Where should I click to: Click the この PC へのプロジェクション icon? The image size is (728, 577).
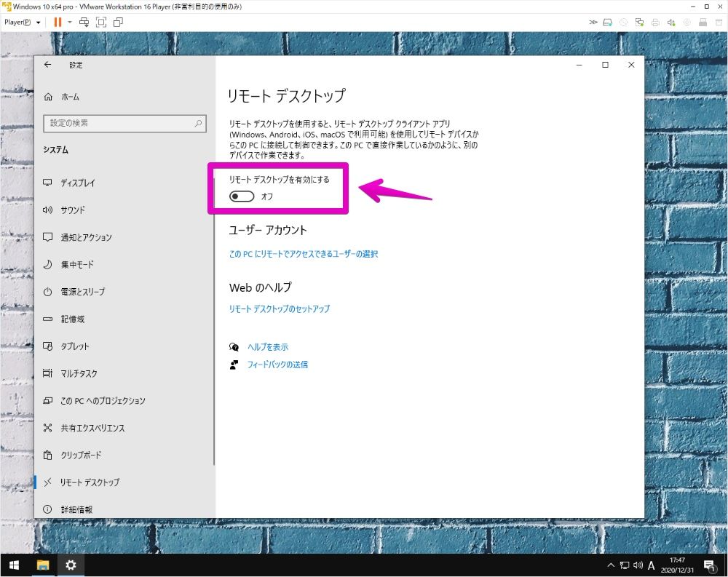pos(47,401)
